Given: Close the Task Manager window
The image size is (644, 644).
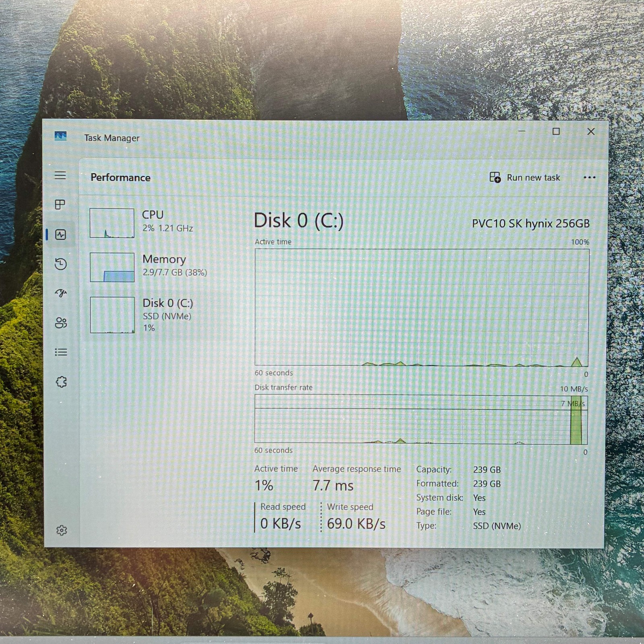Looking at the screenshot, I should click(591, 131).
